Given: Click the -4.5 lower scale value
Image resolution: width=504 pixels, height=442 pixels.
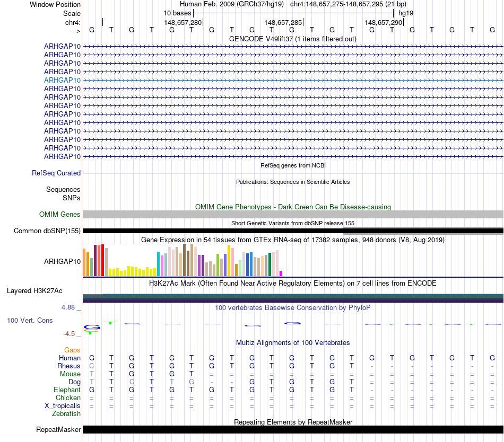Looking at the screenshot, I should (x=69, y=334).
